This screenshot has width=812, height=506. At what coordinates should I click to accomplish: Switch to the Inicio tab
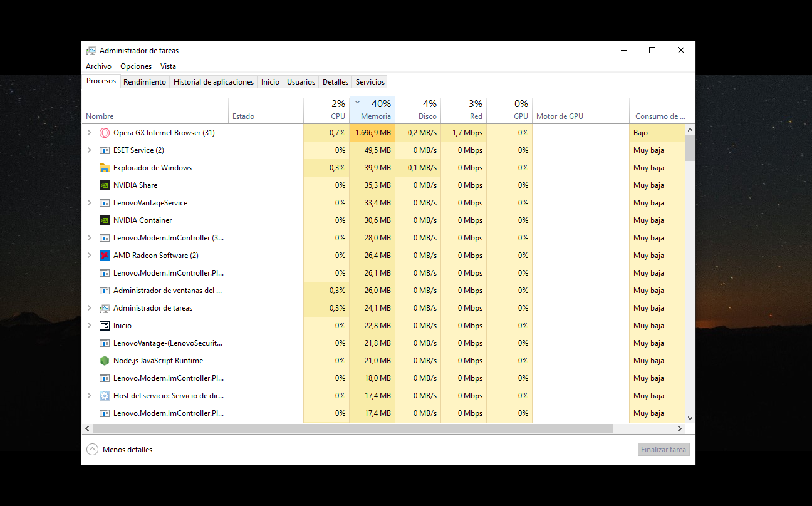click(270, 82)
